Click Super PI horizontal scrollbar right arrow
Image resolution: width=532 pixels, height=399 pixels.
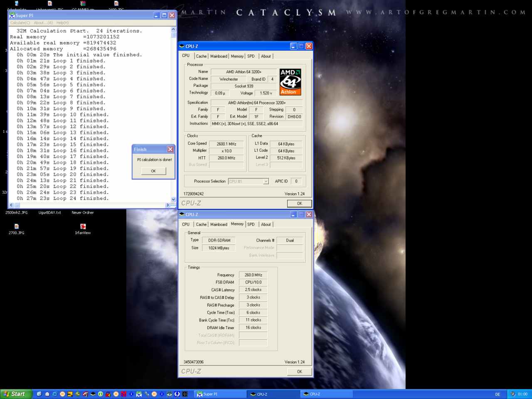167,205
